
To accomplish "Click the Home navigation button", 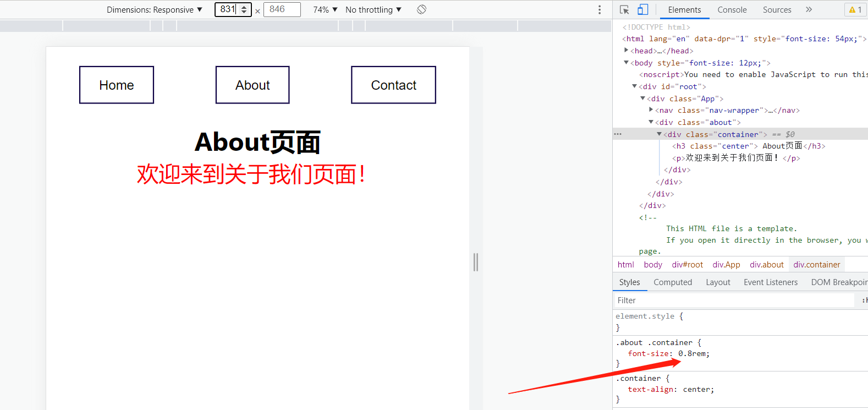I will [117, 85].
